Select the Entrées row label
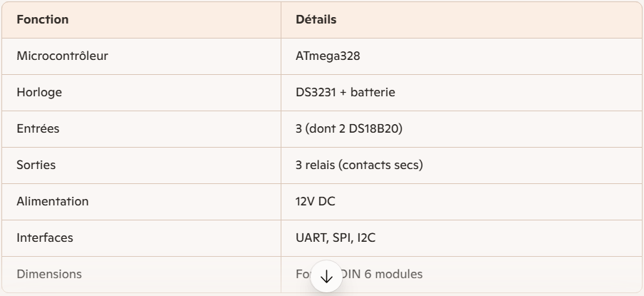The image size is (644, 296). coord(37,128)
